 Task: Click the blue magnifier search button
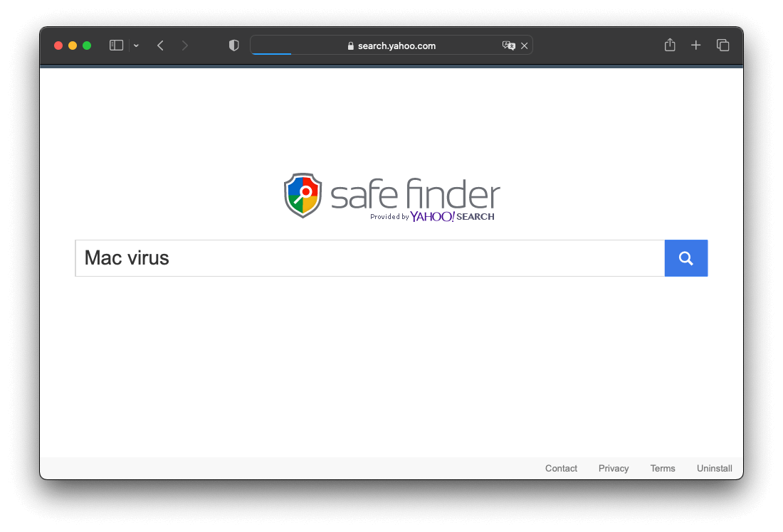click(685, 258)
